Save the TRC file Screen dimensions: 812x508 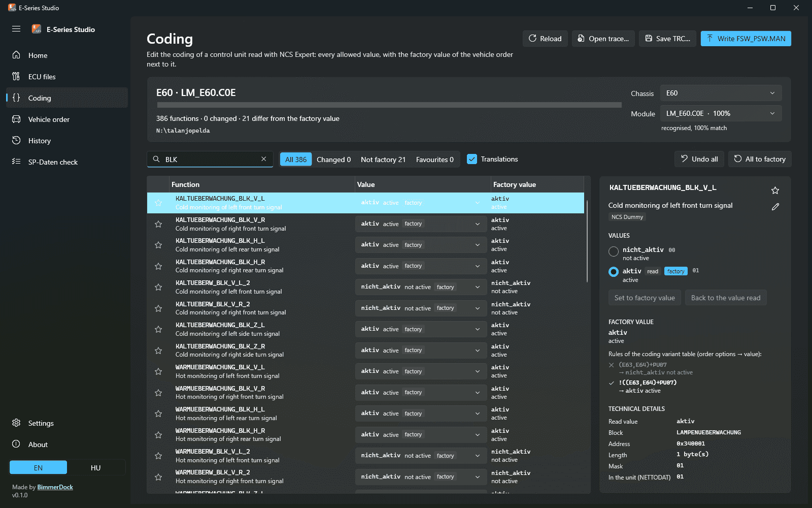(x=668, y=39)
